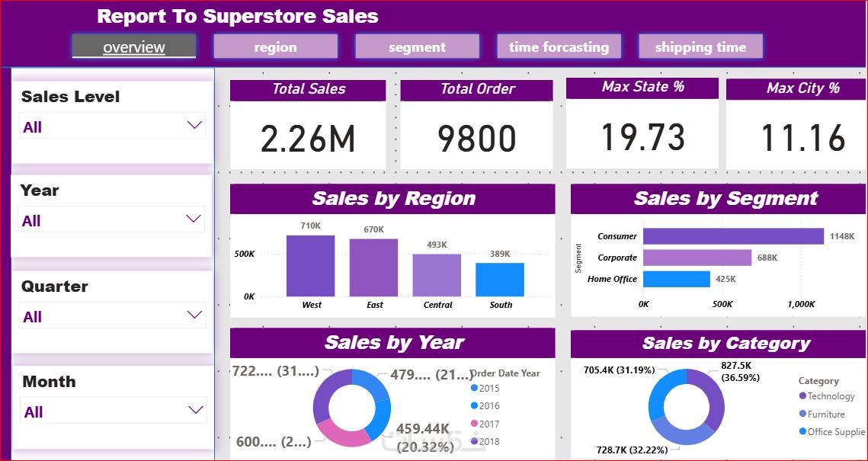Switch to the overview tab
The image size is (868, 461).
pyautogui.click(x=134, y=46)
